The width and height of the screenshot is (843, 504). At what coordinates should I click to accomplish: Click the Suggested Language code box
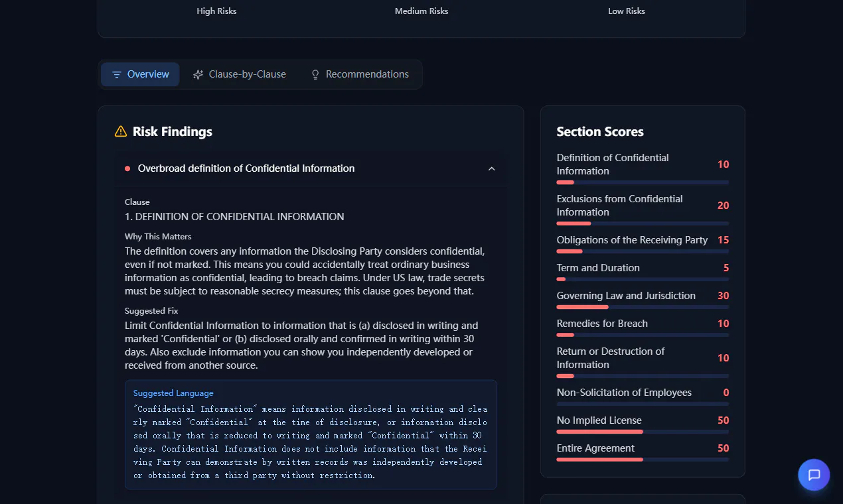click(311, 435)
